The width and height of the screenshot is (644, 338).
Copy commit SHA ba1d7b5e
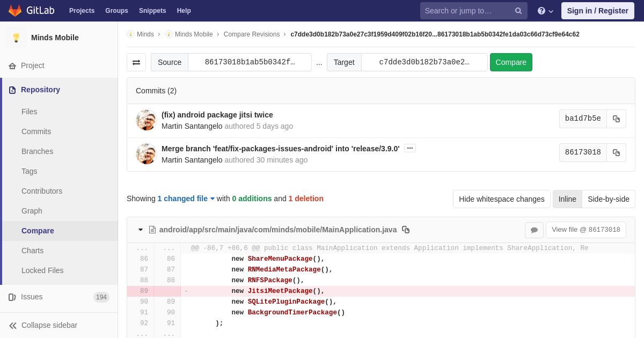click(x=616, y=119)
